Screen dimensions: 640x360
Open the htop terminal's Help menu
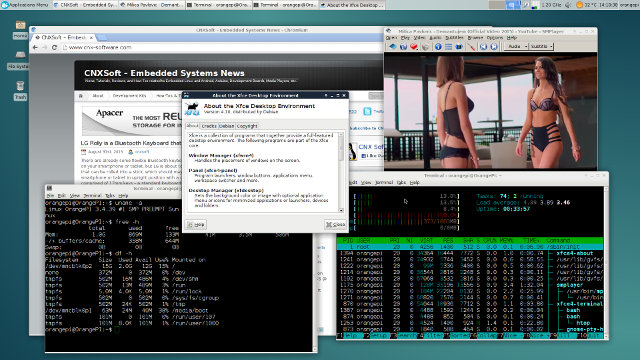click(415, 182)
